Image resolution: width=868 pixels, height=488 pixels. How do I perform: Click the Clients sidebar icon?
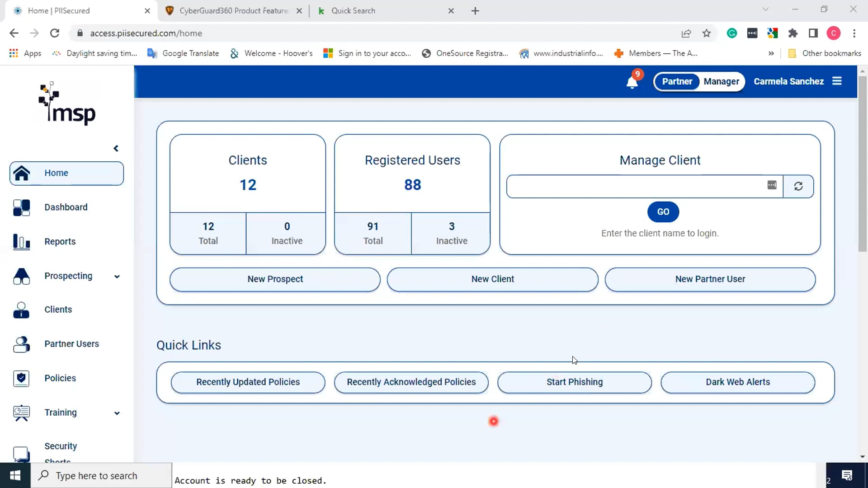21,310
